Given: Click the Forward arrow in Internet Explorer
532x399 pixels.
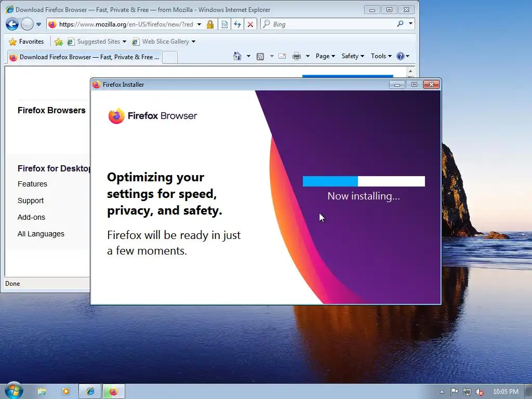Looking at the screenshot, I should pyautogui.click(x=27, y=24).
